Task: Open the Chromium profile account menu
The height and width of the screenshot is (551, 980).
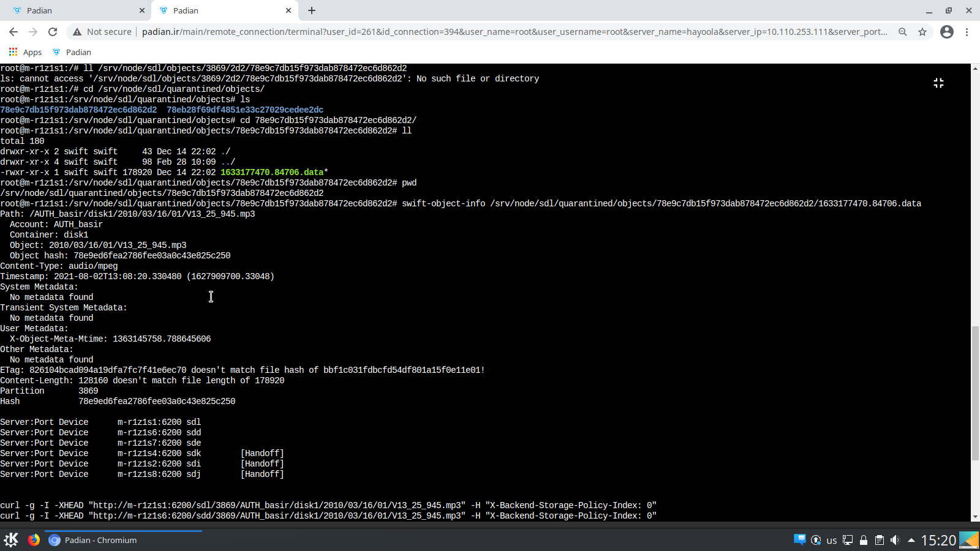Action: click(947, 32)
